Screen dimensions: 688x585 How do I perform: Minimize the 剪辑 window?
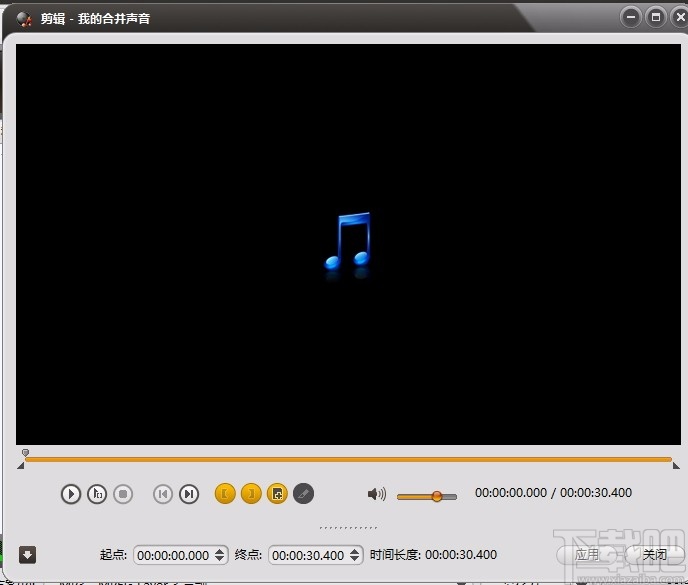pyautogui.click(x=631, y=18)
